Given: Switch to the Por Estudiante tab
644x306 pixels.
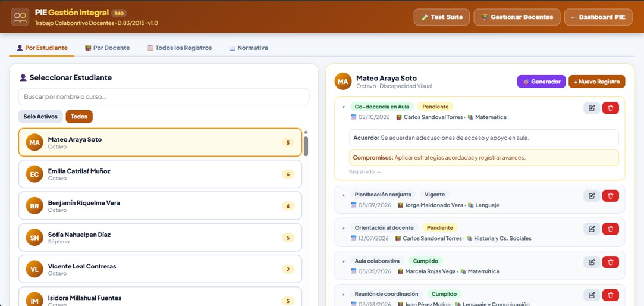Looking at the screenshot, I should [x=42, y=48].
